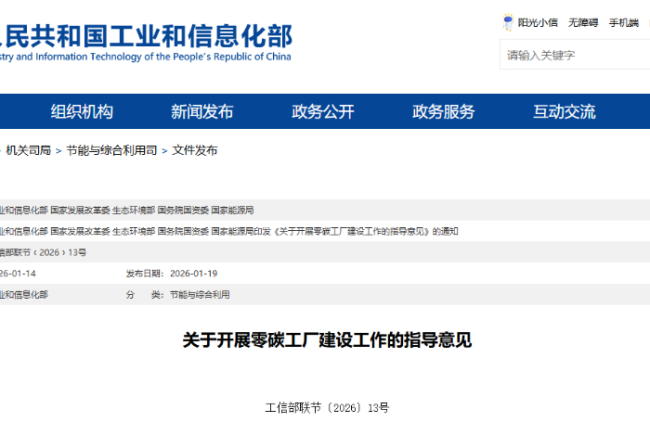Open the 互动交流 navigation menu
Viewport: 650px width, 435px height.
564,112
